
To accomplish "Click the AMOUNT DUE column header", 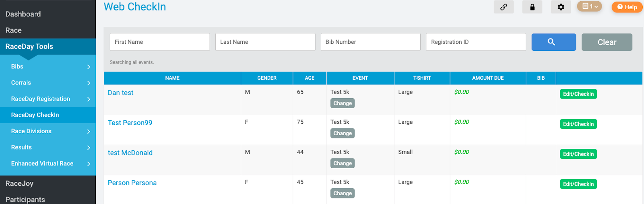I will click(488, 78).
